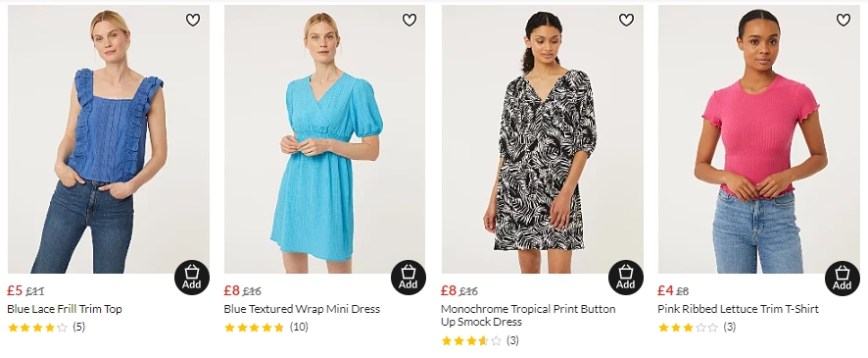Open the ten reviews for Blue Wrap Dress
Image resolution: width=868 pixels, height=358 pixels.
[266, 327]
